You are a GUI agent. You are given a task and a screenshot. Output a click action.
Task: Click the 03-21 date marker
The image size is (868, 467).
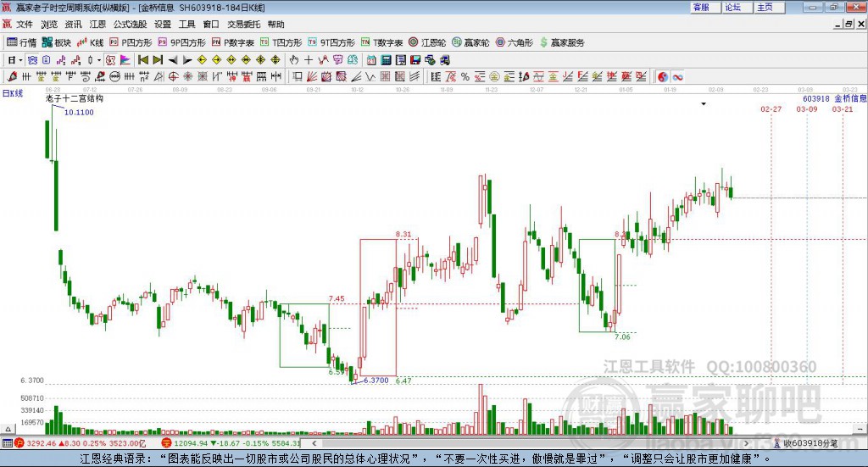click(x=843, y=109)
